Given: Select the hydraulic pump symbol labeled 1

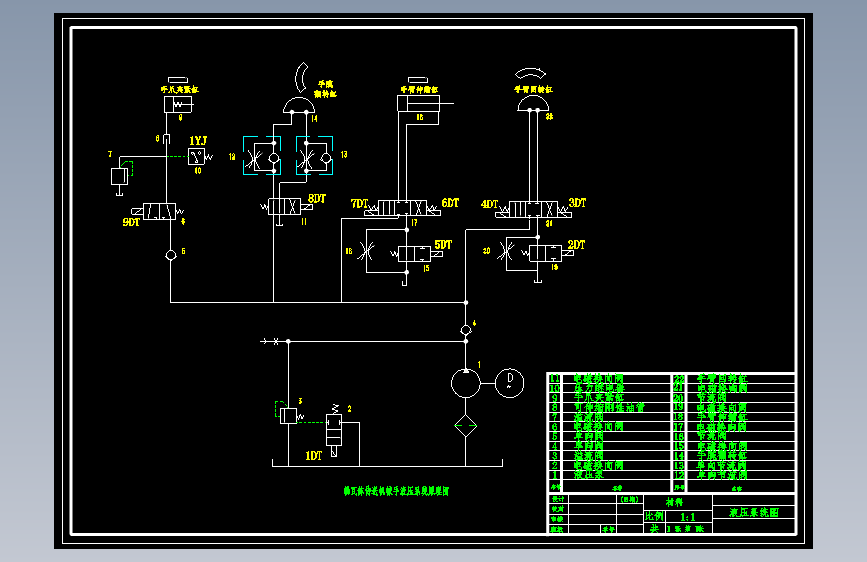Looking at the screenshot, I should coord(466,383).
